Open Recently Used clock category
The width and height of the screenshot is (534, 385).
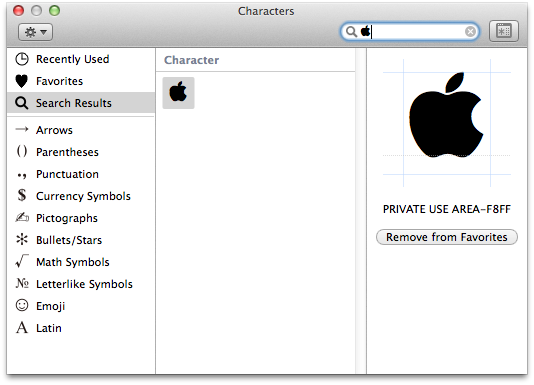[81, 59]
